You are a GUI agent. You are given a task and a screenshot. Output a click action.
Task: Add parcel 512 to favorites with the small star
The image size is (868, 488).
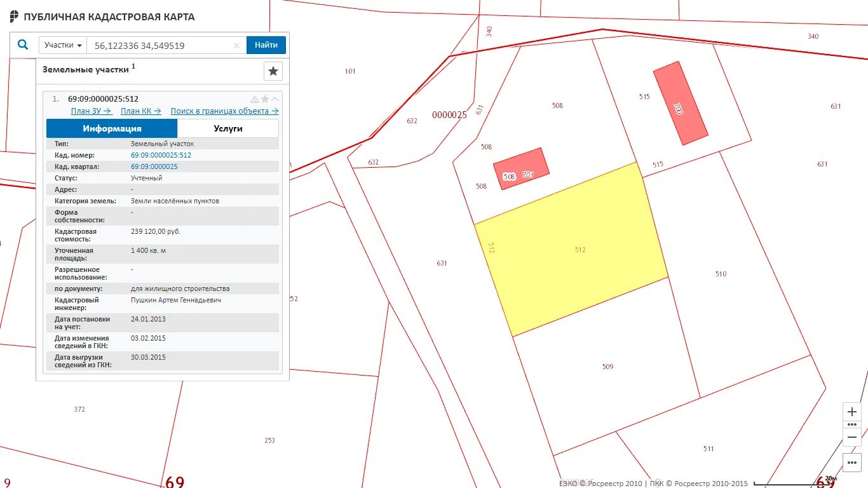[x=265, y=99]
